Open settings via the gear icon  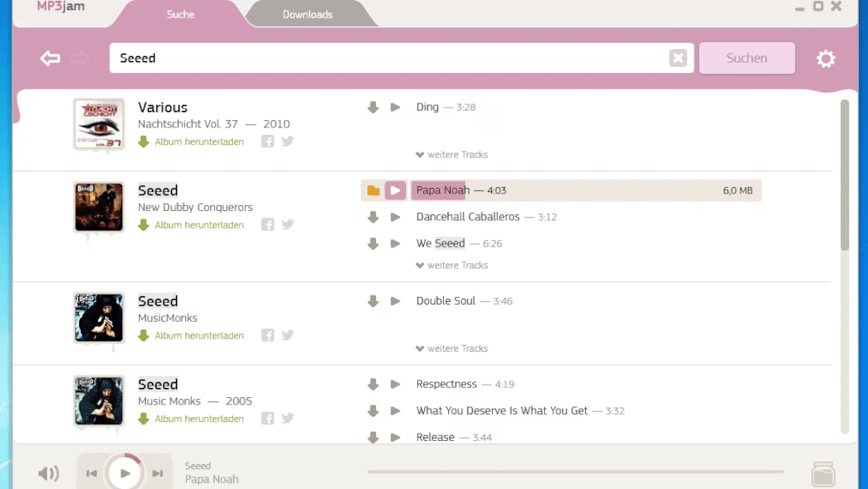click(825, 59)
